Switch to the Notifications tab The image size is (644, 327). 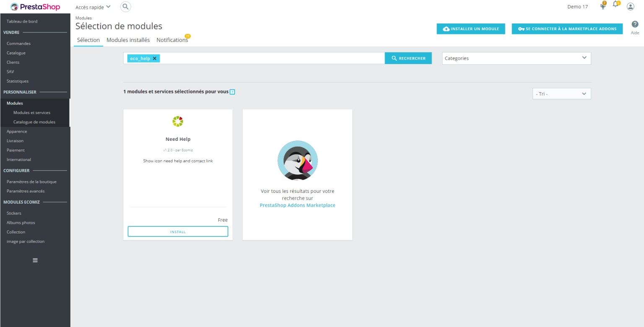(172, 40)
